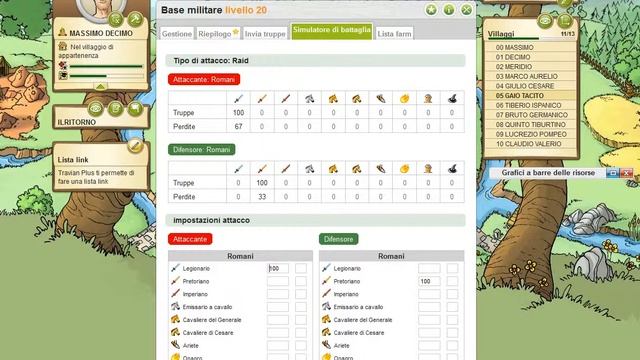
Task: Focus the defender Cavaliere di Cesare quantity field
Action: pyautogui.click(x=429, y=333)
